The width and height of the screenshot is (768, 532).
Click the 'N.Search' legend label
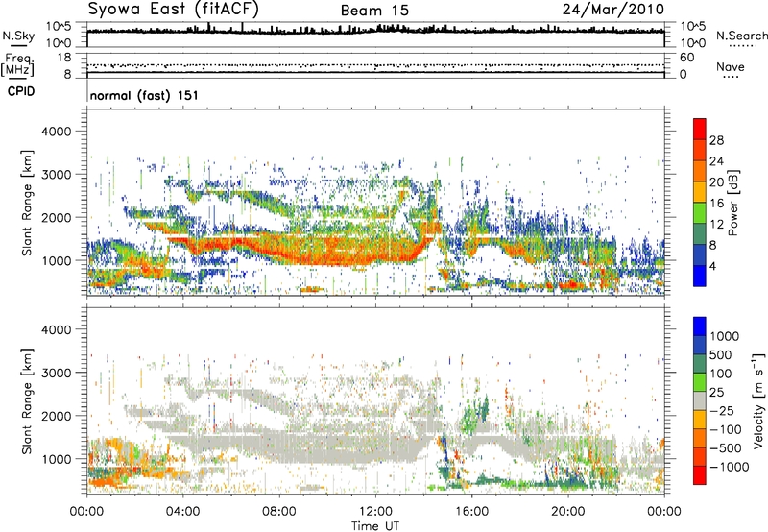pyautogui.click(x=741, y=36)
